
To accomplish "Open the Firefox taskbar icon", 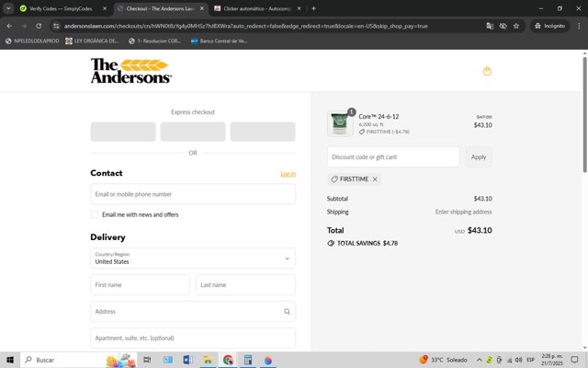I will tap(268, 360).
